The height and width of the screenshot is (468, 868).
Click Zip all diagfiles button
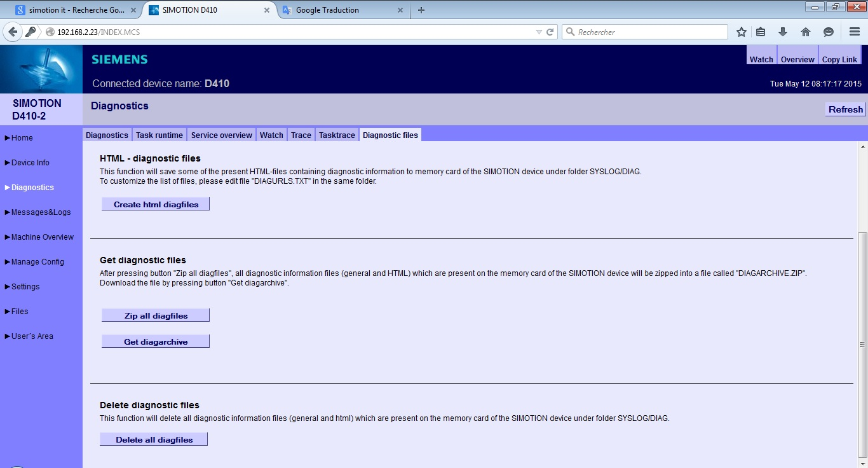click(156, 315)
